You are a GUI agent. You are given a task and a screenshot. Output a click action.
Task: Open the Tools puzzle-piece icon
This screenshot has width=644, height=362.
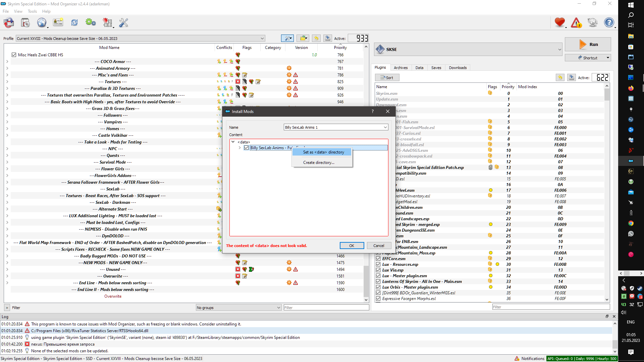click(107, 23)
